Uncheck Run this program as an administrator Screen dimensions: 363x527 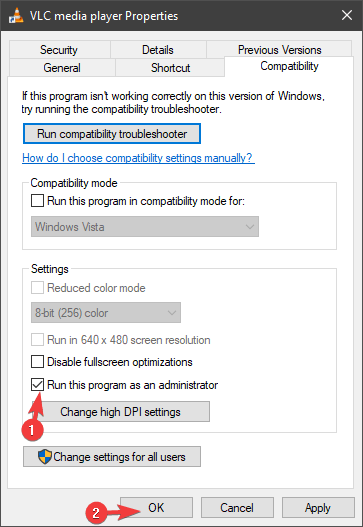[x=37, y=384]
